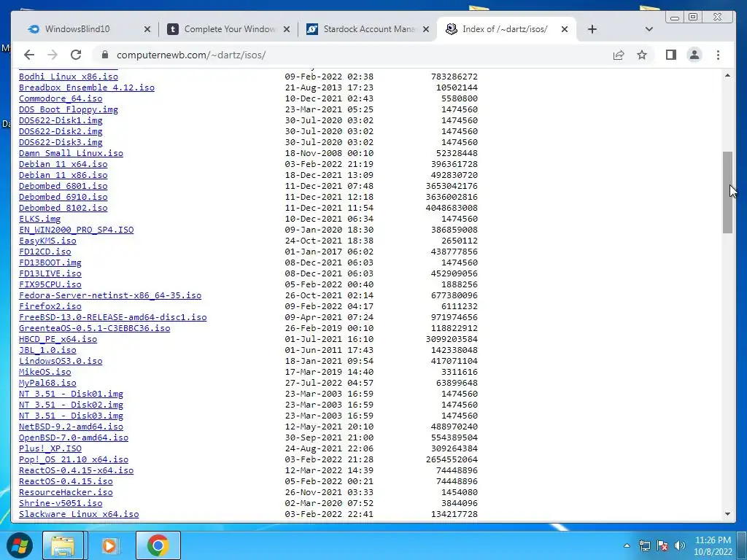747x560 pixels.
Task: Open the Windows Start menu orb
Action: 19,545
